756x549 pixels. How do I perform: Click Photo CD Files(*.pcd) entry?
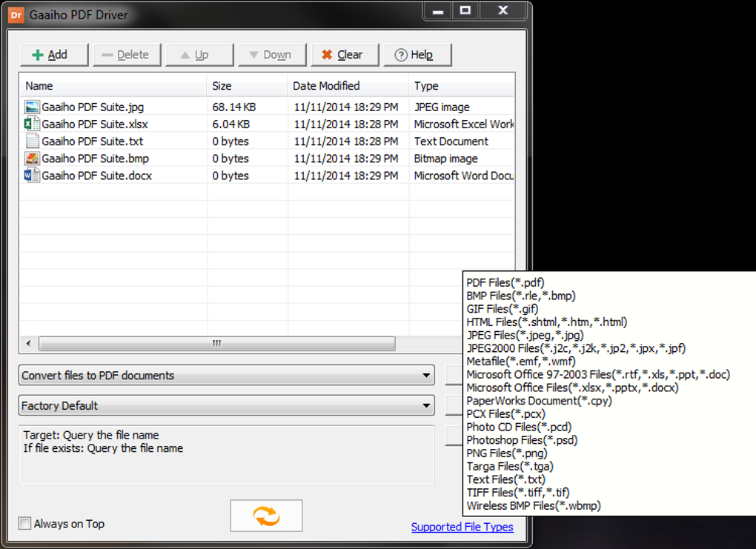pyautogui.click(x=519, y=427)
